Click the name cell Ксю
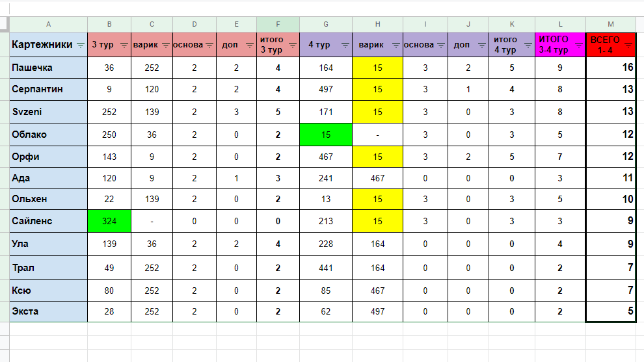 [x=49, y=291]
